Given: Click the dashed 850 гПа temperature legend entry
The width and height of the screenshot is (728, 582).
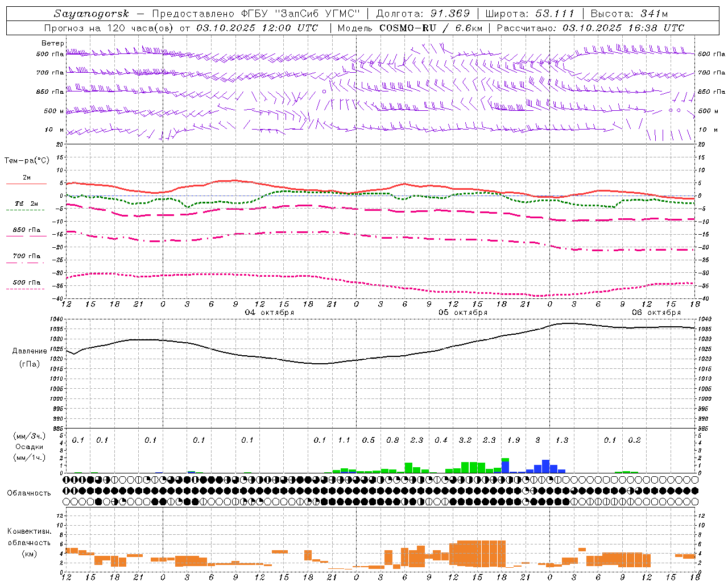Looking at the screenshot, I should (26, 233).
